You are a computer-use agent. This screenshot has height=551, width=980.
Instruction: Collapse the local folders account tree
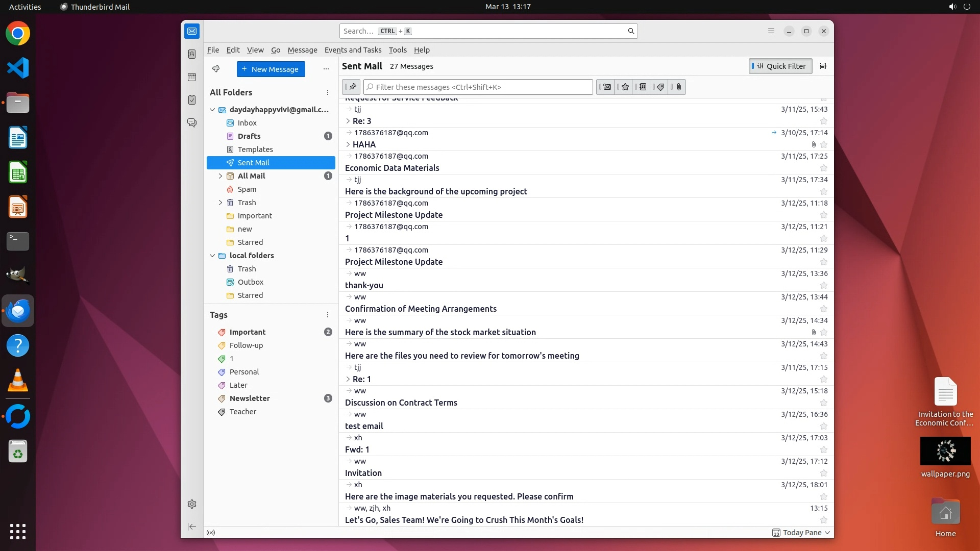point(212,256)
